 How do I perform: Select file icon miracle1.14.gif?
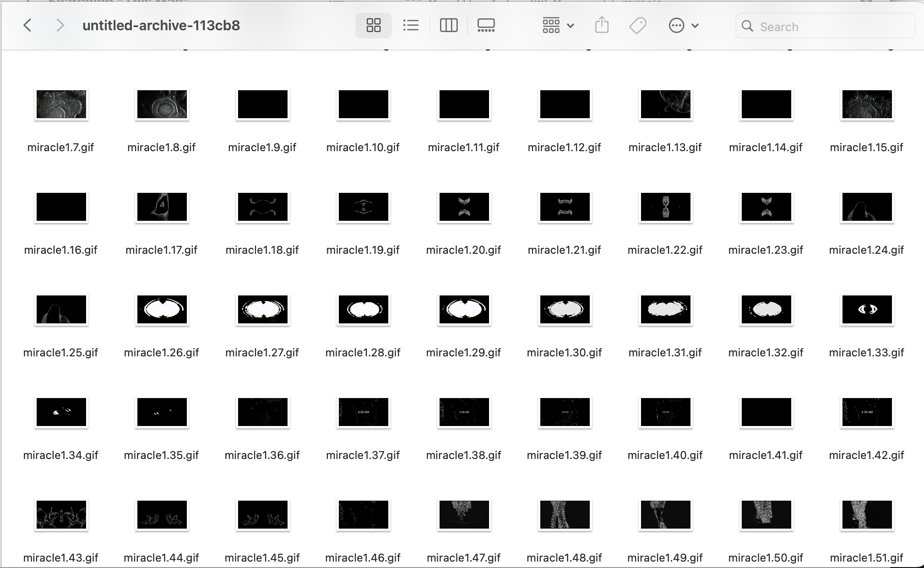point(766,104)
